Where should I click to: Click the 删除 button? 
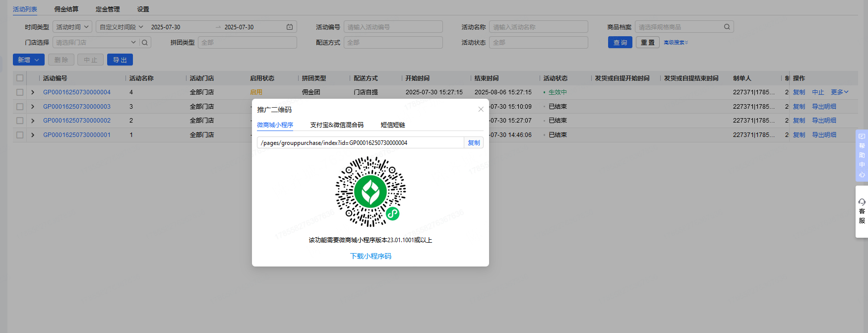[62, 60]
